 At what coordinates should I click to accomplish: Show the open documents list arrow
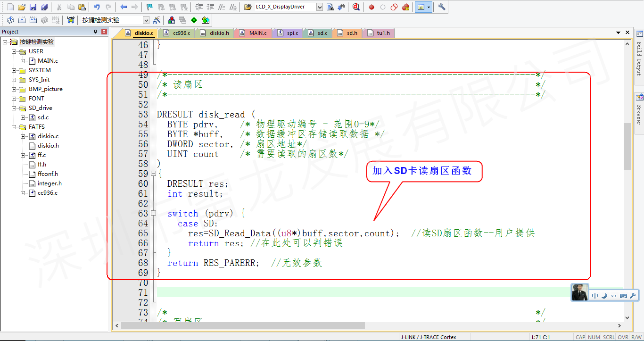pyautogui.click(x=619, y=33)
